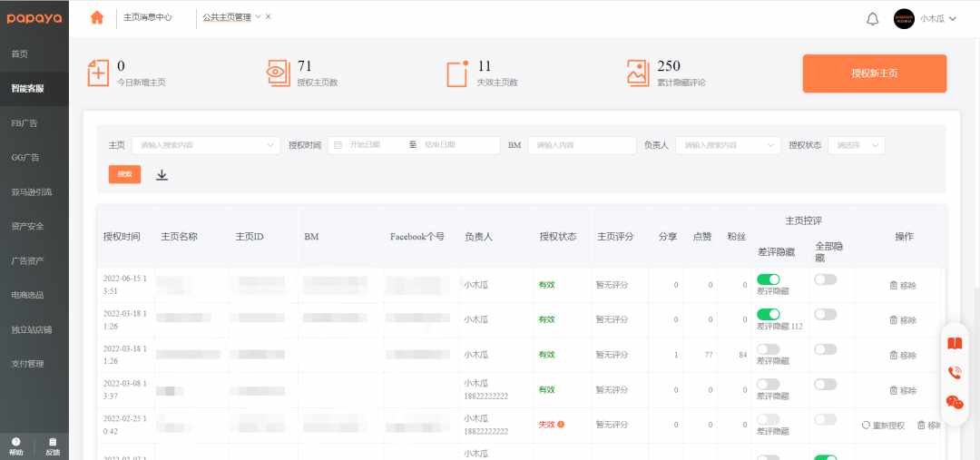Open the phone support icon
Screen dimensions: 980x460
(x=955, y=373)
